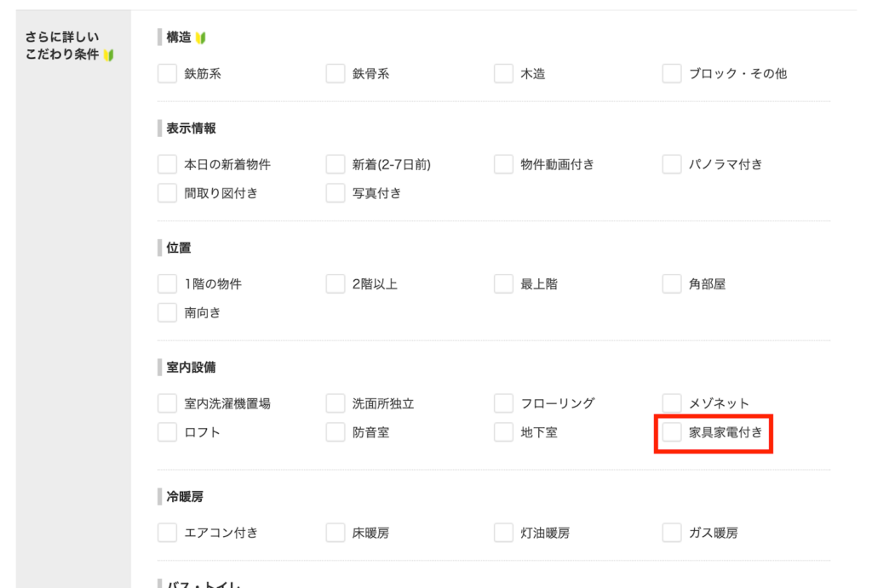Image resolution: width=872 pixels, height=588 pixels.
Task: Select the 床暖房 checkbox
Action: tap(336, 534)
